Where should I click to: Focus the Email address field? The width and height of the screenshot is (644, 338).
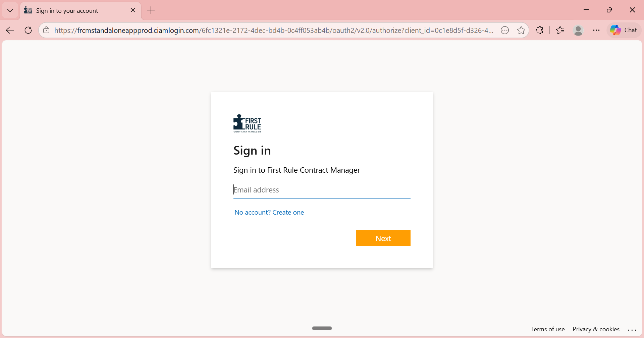[322, 190]
